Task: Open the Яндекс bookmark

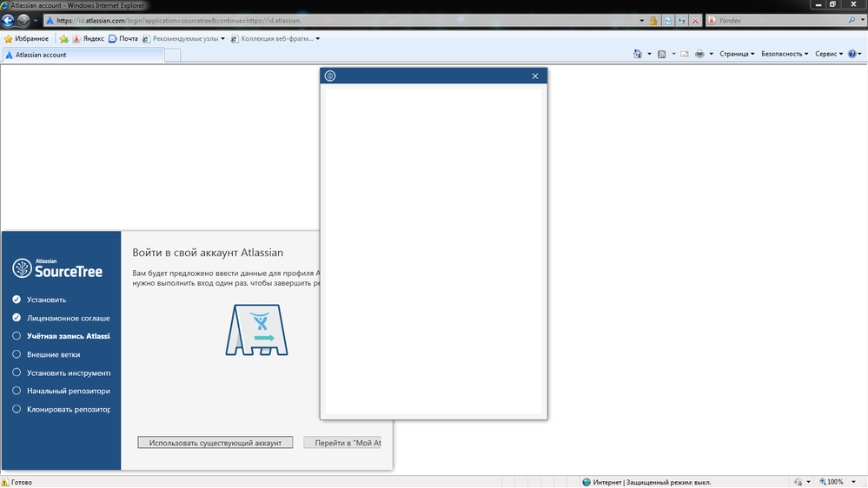Action: pyautogui.click(x=89, y=39)
